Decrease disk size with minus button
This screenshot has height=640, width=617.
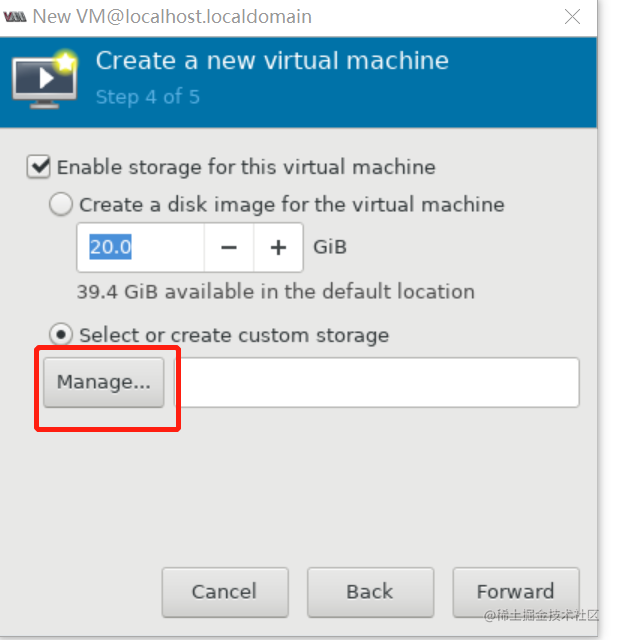point(229,247)
